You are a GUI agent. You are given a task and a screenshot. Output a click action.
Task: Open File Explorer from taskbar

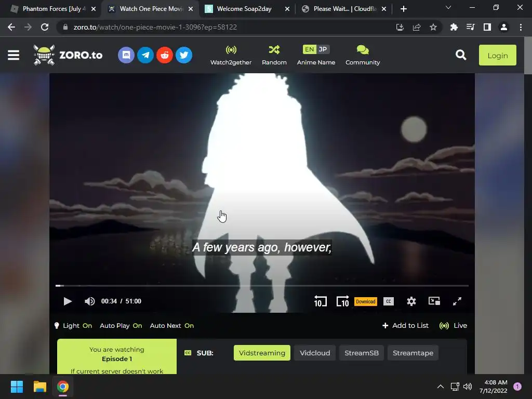[39, 387]
